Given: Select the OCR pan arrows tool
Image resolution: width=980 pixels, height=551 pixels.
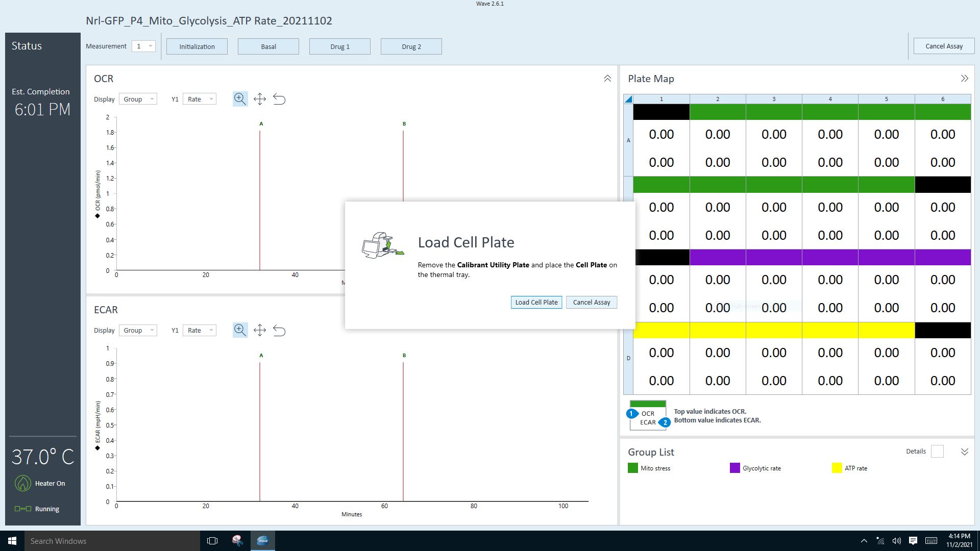Looking at the screenshot, I should click(x=260, y=99).
